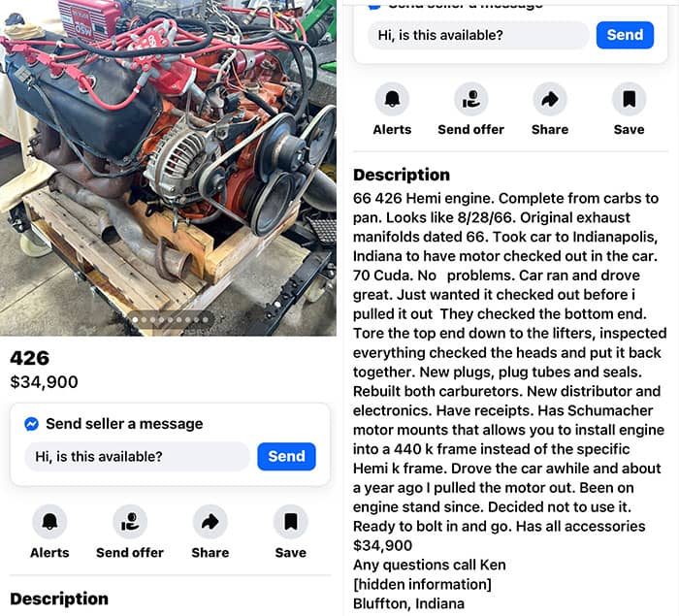Click the Alerts bell icon beneath the engine photo listing
Image resolution: width=679 pixels, height=616 pixels.
pos(49,522)
